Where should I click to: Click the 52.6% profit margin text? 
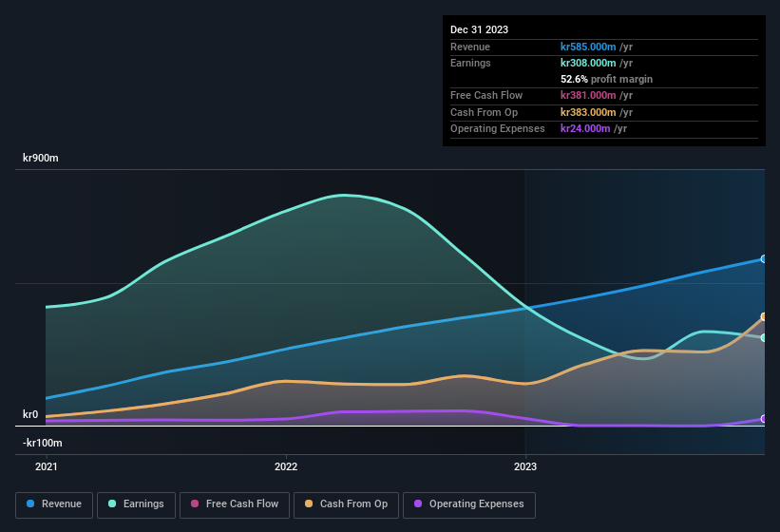606,79
